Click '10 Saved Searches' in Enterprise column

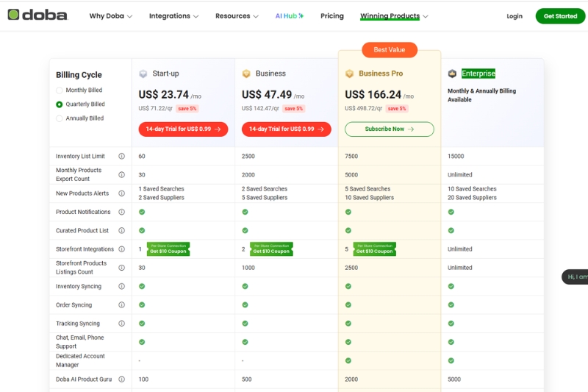pyautogui.click(x=472, y=189)
